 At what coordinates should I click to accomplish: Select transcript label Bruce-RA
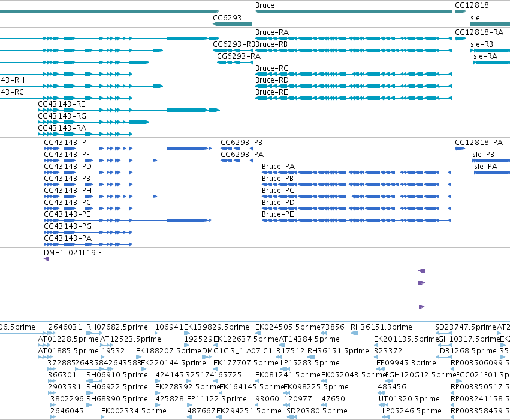[272, 32]
